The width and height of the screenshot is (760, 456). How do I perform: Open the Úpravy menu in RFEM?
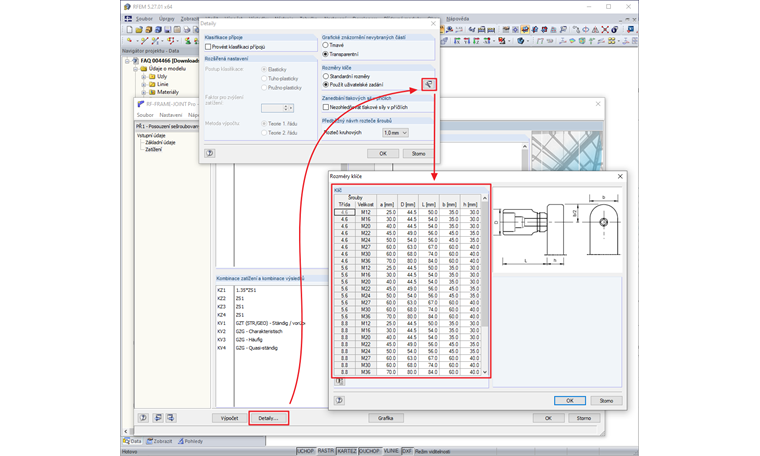(166, 19)
